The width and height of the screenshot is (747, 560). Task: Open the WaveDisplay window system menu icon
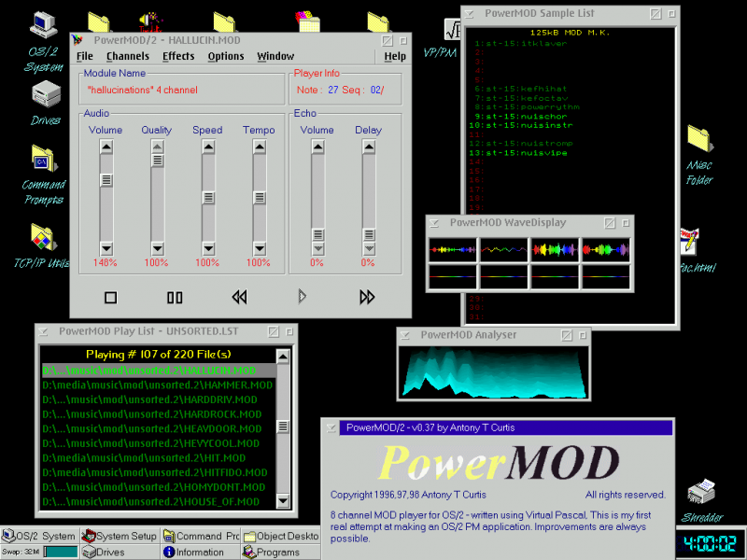click(434, 223)
